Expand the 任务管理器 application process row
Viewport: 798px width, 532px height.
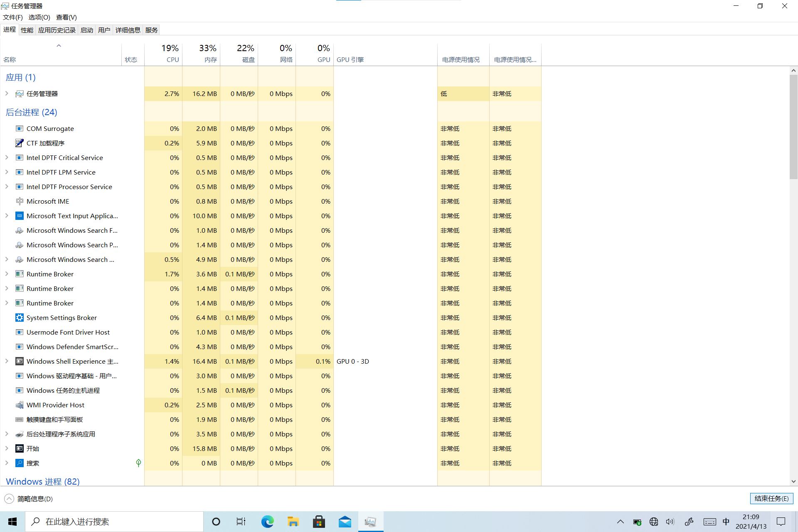[7, 93]
